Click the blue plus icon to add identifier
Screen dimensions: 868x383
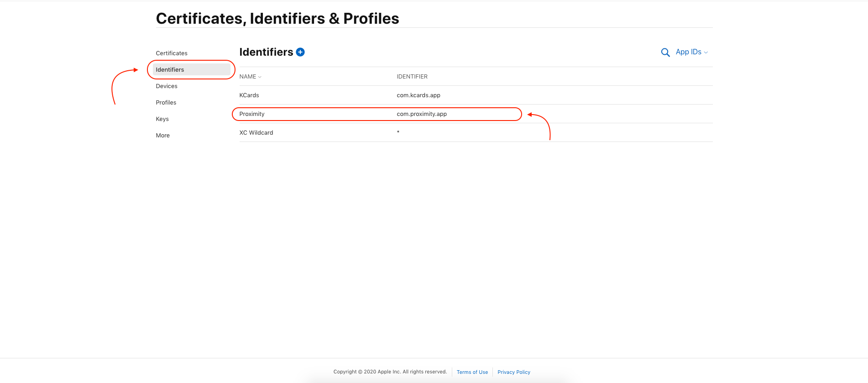(300, 52)
